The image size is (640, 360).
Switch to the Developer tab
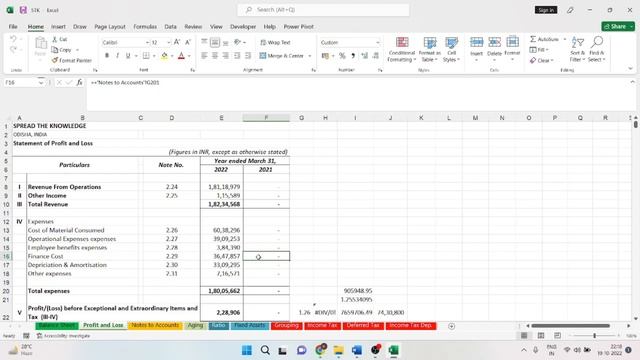click(243, 27)
